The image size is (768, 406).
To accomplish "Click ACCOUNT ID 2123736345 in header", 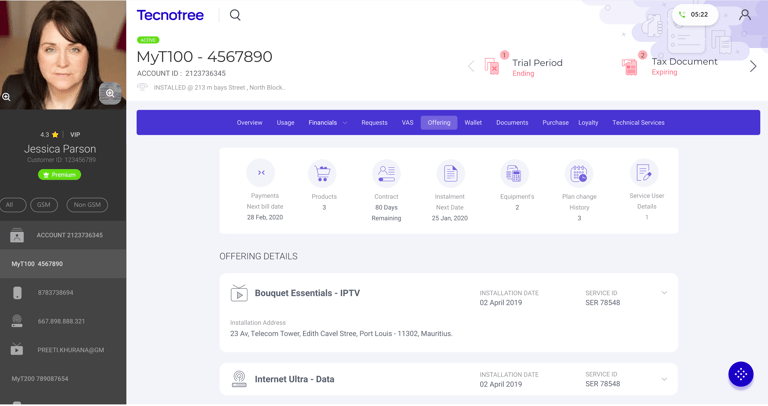I will tap(181, 73).
